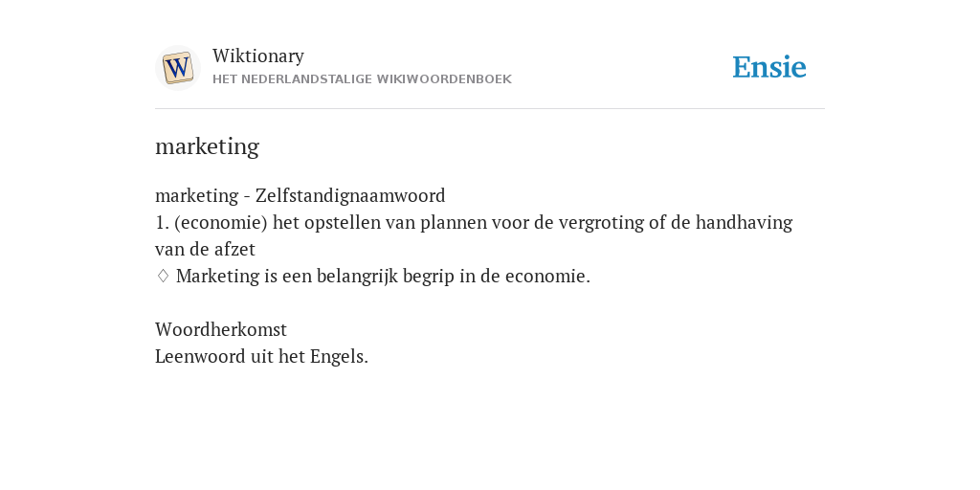The width and height of the screenshot is (980, 490).
Task: Click the words 'van de afzet'
Action: click(x=205, y=250)
